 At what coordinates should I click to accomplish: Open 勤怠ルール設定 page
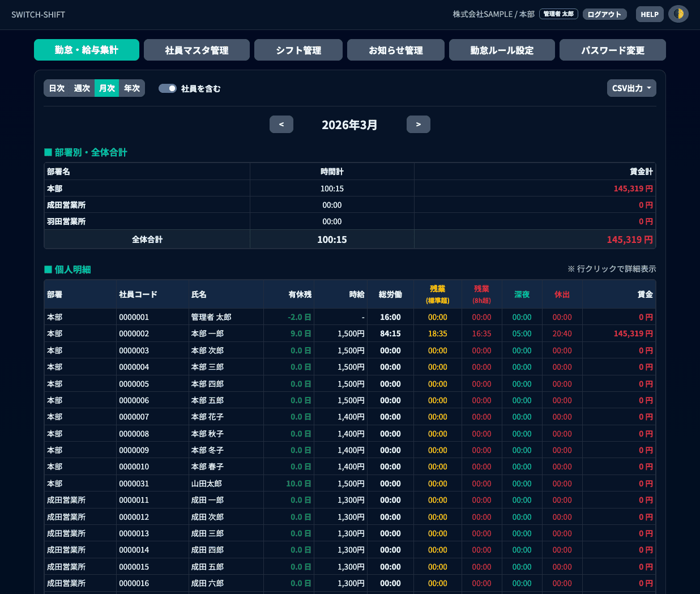point(502,50)
